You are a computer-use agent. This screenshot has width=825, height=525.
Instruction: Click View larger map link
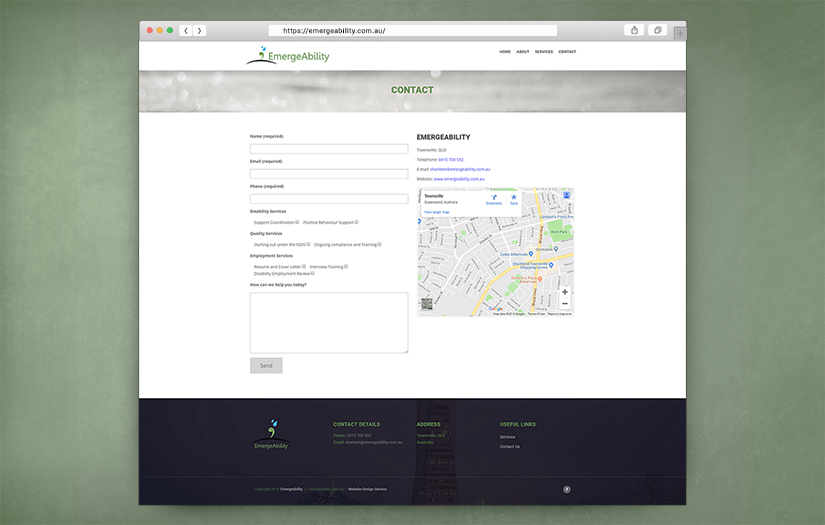pyautogui.click(x=437, y=212)
